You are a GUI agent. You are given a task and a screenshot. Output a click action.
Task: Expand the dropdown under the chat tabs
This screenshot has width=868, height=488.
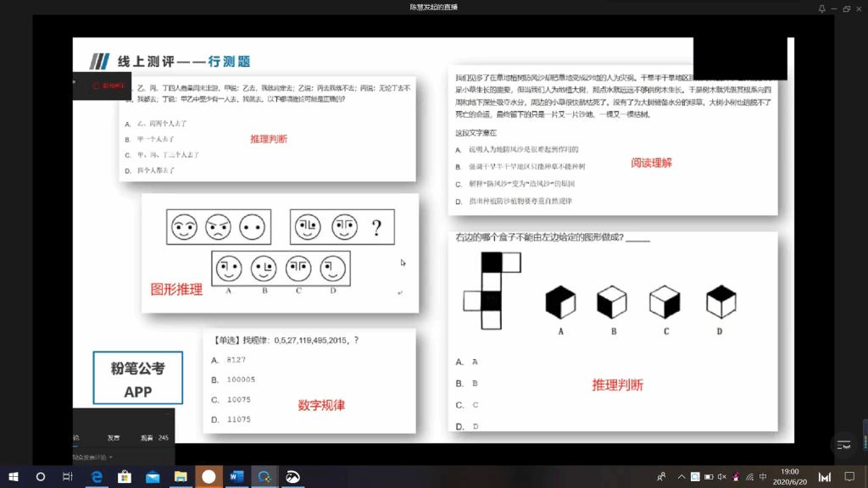coord(111,457)
